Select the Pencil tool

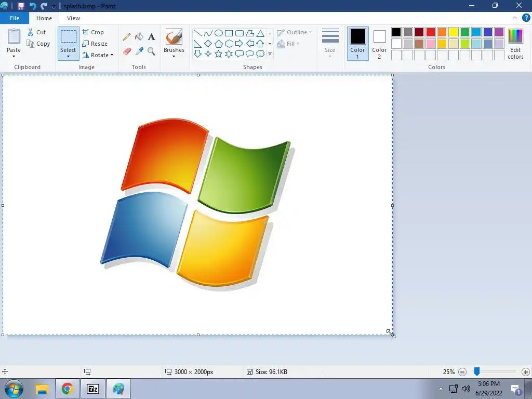coord(127,37)
